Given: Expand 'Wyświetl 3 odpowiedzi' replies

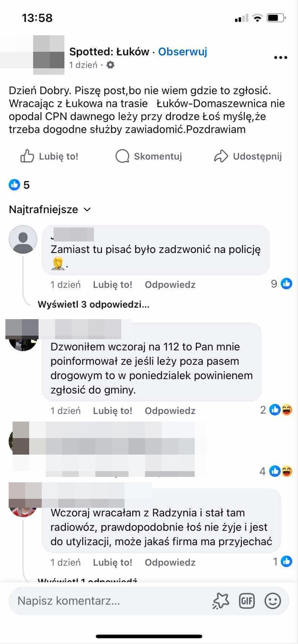Looking at the screenshot, I should (x=94, y=305).
